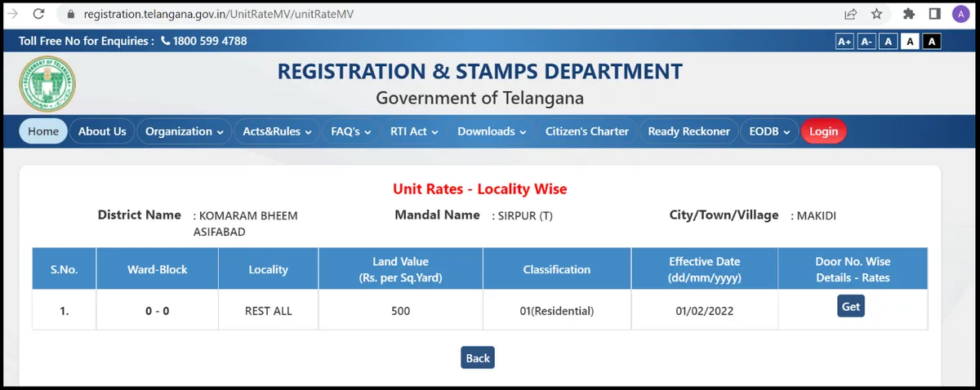This screenshot has height=390, width=980.
Task: Click the URL address bar field
Action: coord(408,14)
